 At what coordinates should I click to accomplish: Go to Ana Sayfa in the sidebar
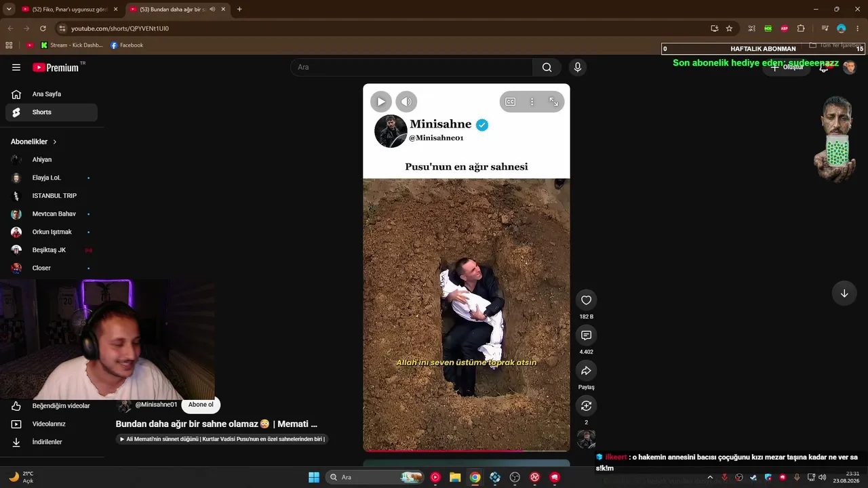pyautogui.click(x=52, y=94)
